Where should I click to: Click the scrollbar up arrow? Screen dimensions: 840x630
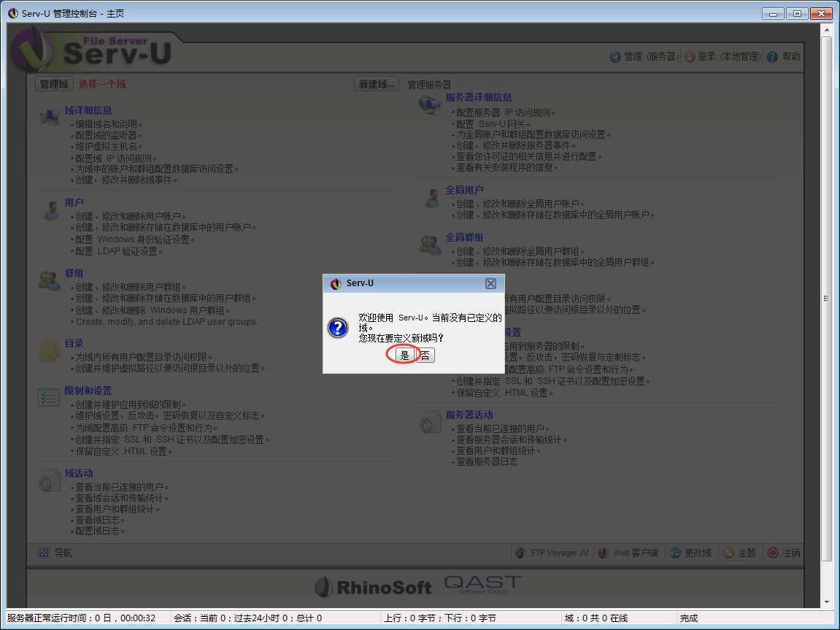pyautogui.click(x=825, y=29)
